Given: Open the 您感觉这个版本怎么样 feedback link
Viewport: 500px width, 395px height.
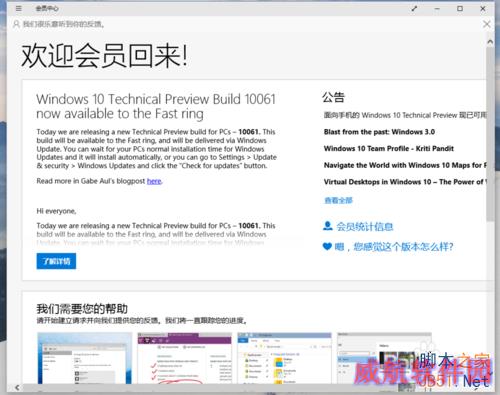Looking at the screenshot, I should click(x=394, y=247).
